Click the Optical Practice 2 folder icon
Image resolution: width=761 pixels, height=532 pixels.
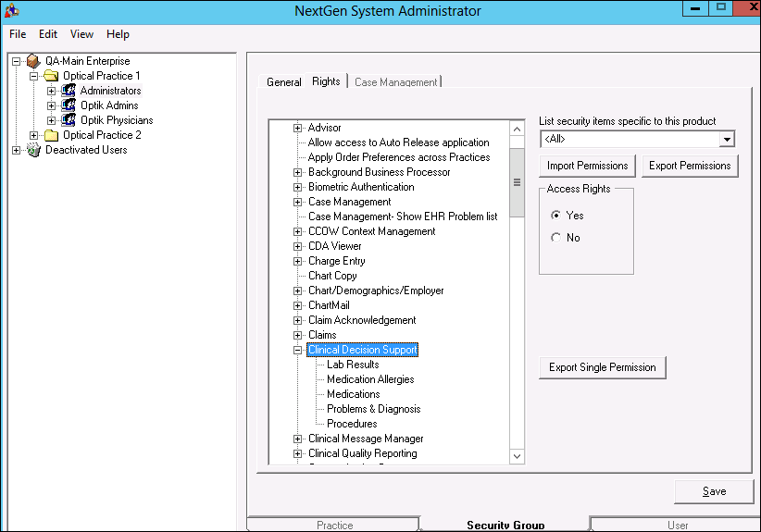(51, 135)
